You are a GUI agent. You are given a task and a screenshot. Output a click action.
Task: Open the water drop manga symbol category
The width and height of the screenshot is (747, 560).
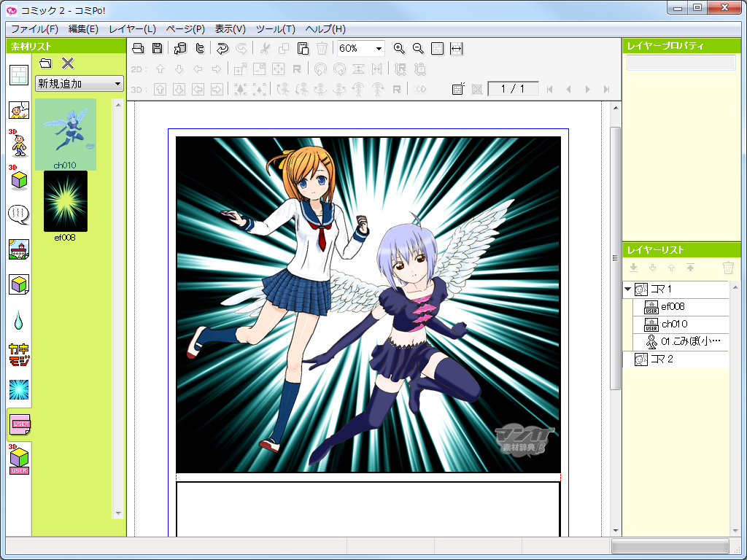[18, 320]
